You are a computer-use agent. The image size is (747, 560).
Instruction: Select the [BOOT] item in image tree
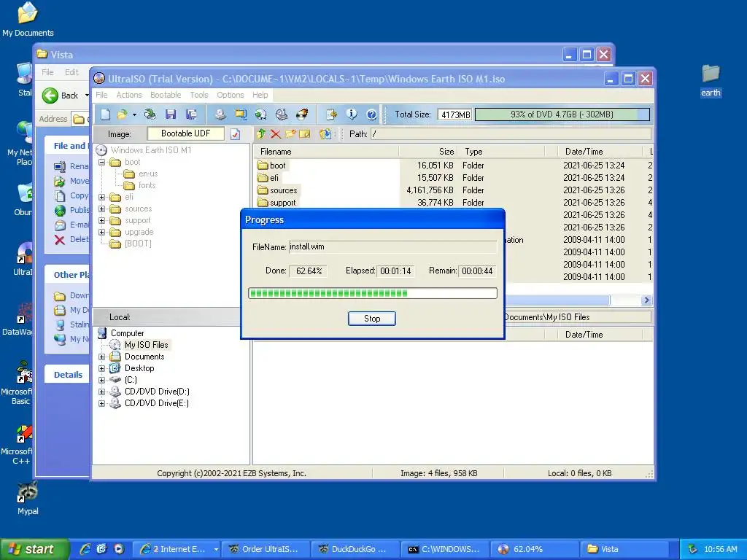pos(138,244)
